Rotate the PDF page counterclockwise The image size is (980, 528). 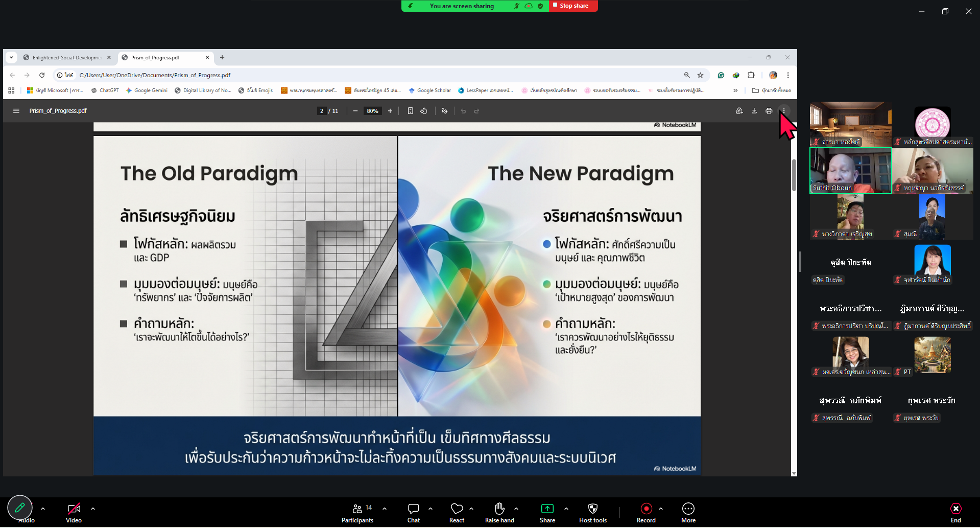point(424,111)
